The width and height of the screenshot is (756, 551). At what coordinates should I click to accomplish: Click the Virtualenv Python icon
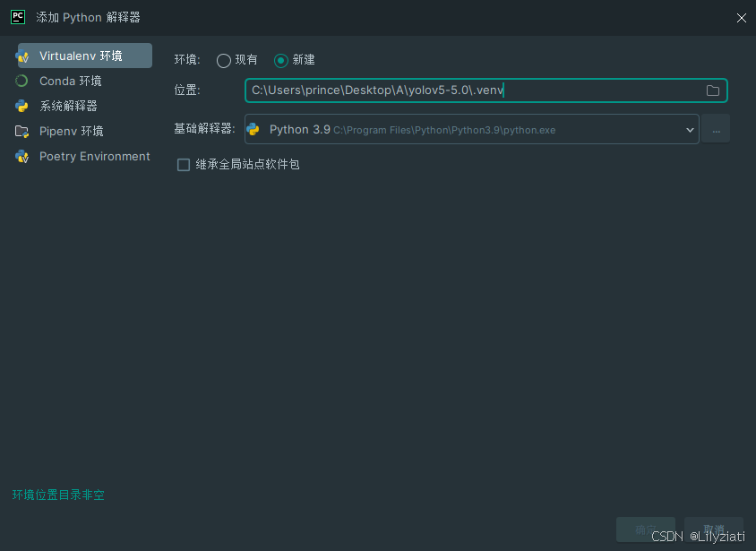tap(22, 56)
